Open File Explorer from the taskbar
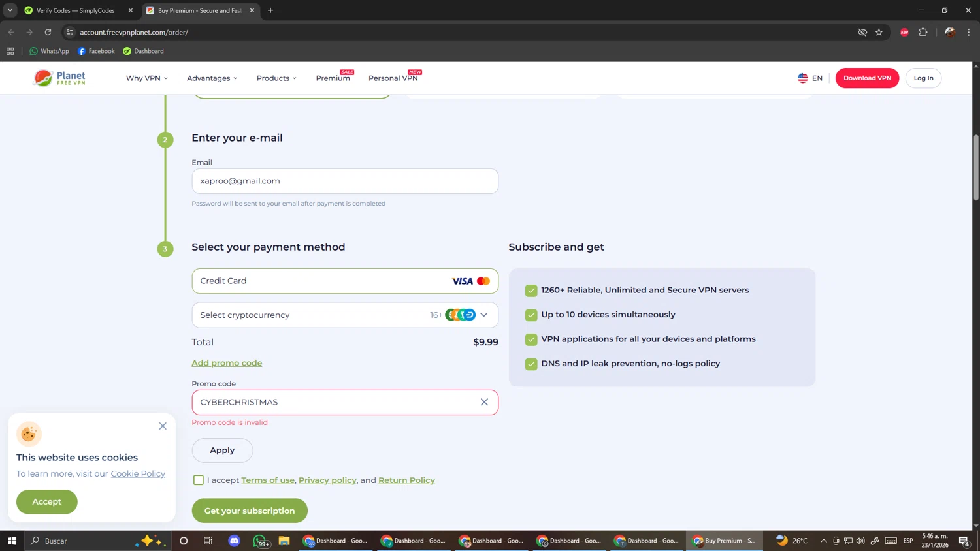The image size is (980, 551). tap(284, 541)
